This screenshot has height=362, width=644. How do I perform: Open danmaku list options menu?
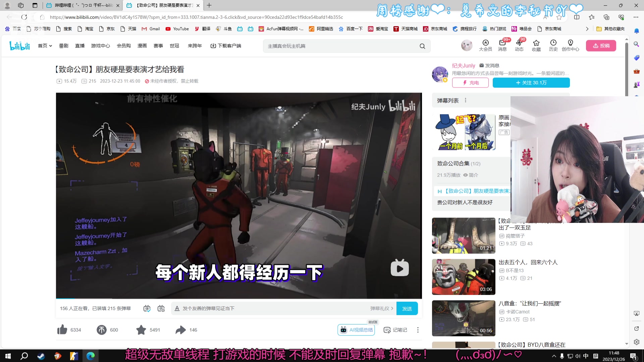tap(466, 100)
